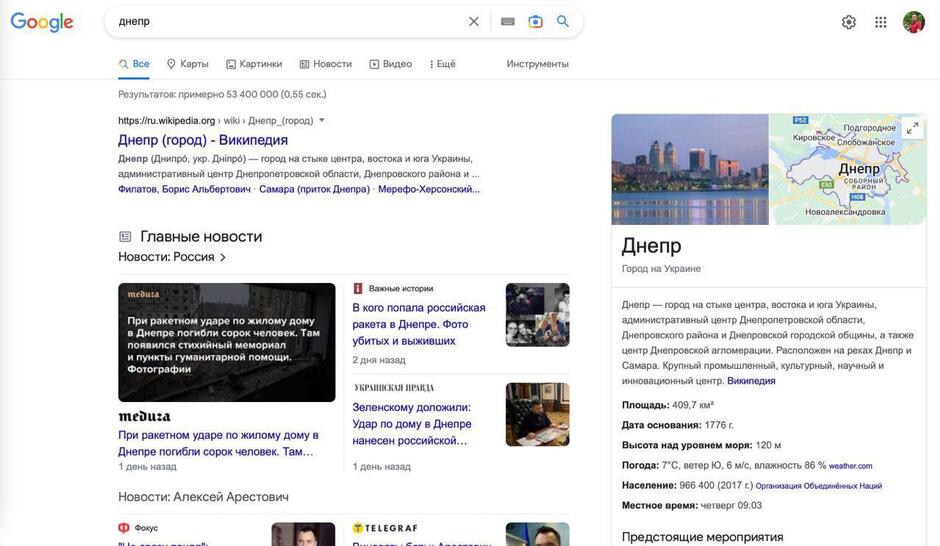Search by image with camera icon
This screenshot has height=546, width=940.
click(x=535, y=22)
